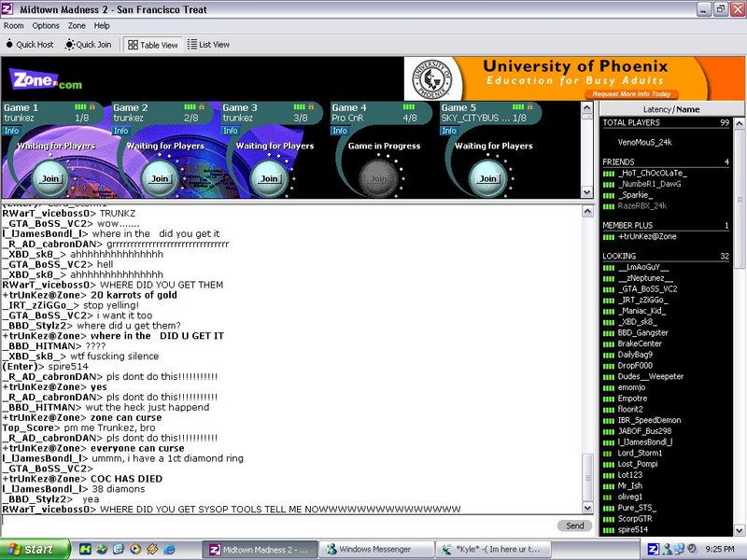Launch Internet Explorer from Quick Launch
Image resolution: width=747 pixels, height=560 pixels.
coord(169,550)
